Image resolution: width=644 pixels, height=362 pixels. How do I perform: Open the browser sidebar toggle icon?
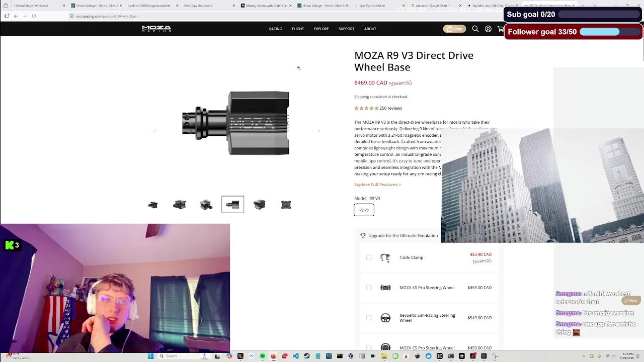tap(7, 16)
